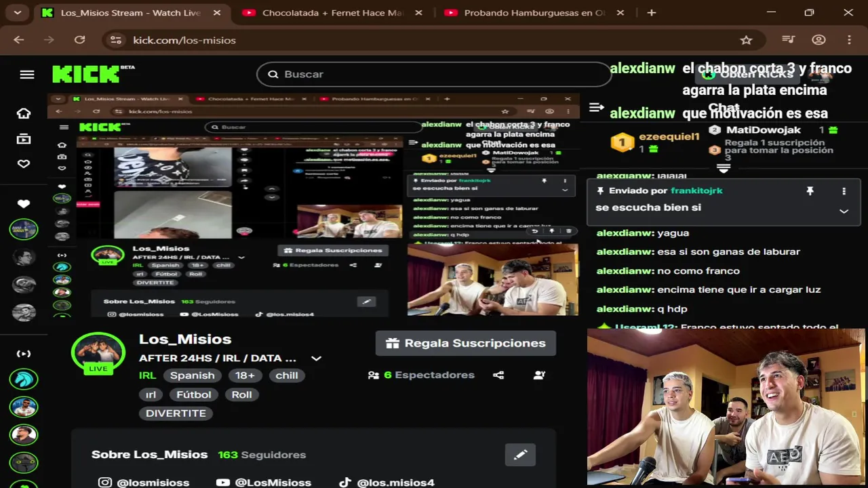Screen dimensions: 868x488
Task: Click the KICK beta logo
Action: point(93,74)
